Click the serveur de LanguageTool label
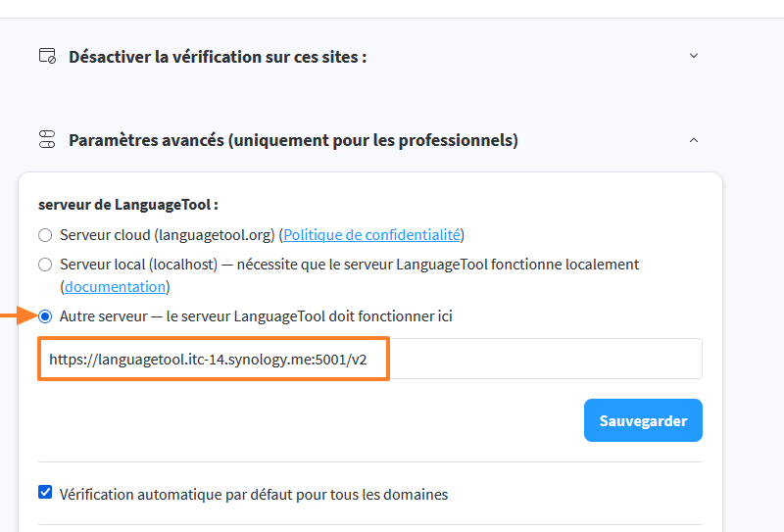784x532 pixels. [x=127, y=205]
